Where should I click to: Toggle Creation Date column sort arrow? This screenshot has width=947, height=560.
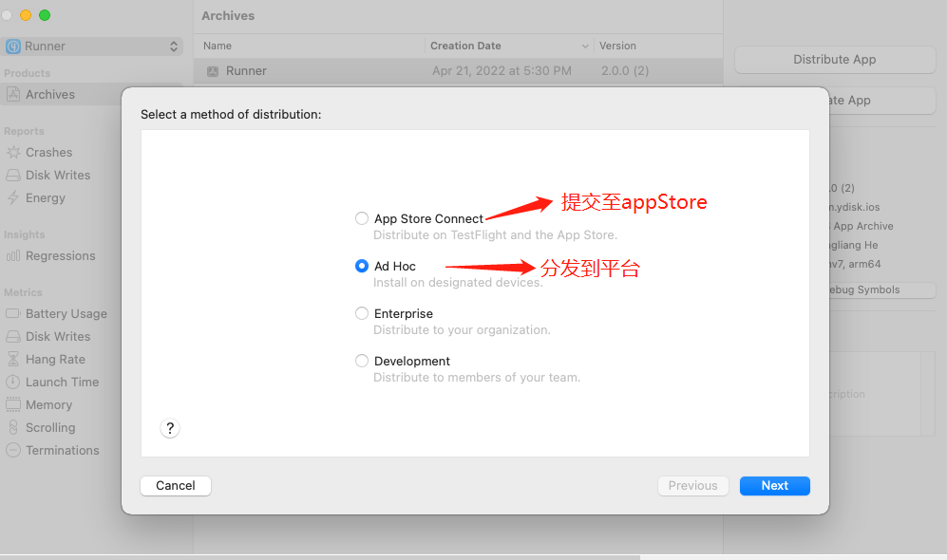(x=585, y=47)
